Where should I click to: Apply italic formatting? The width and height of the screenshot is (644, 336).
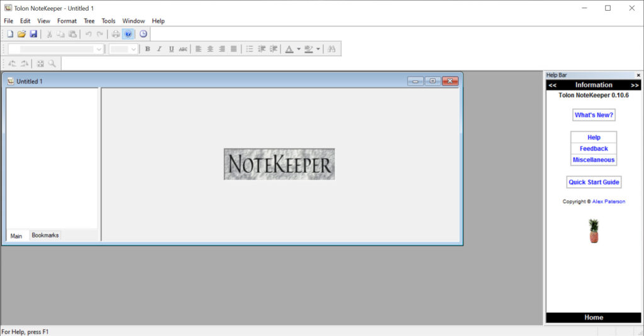click(x=159, y=49)
